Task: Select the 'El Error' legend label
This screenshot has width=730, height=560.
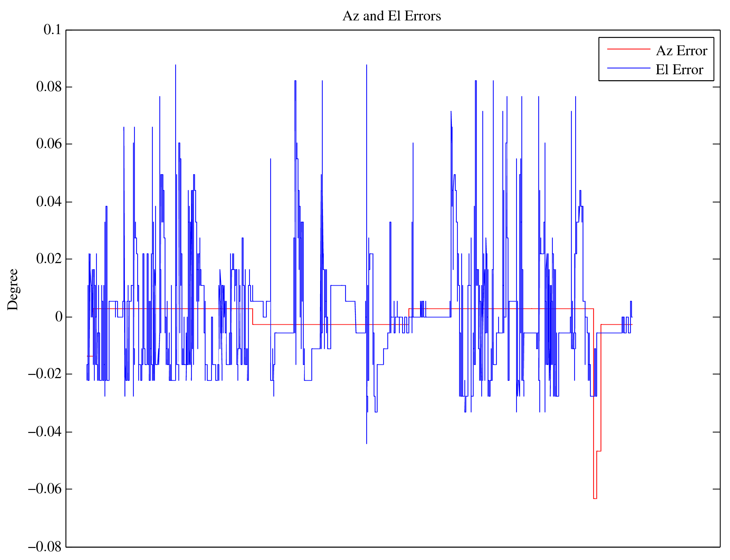Action: pyautogui.click(x=679, y=70)
